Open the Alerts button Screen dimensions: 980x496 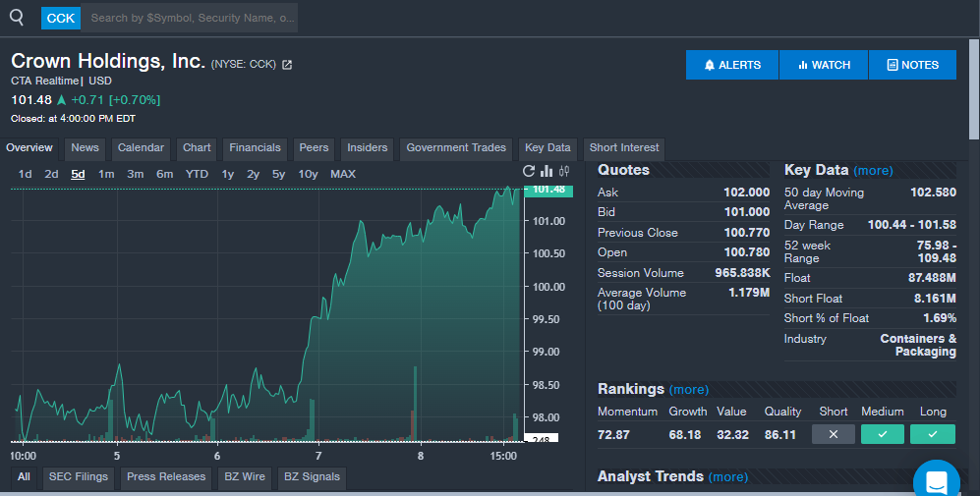(x=732, y=65)
